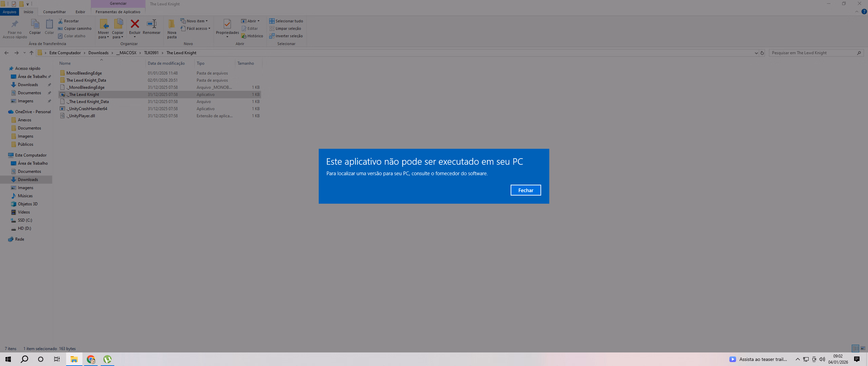The width and height of the screenshot is (868, 366).
Task: Click the Copiar icon in ribbon
Action: (35, 24)
